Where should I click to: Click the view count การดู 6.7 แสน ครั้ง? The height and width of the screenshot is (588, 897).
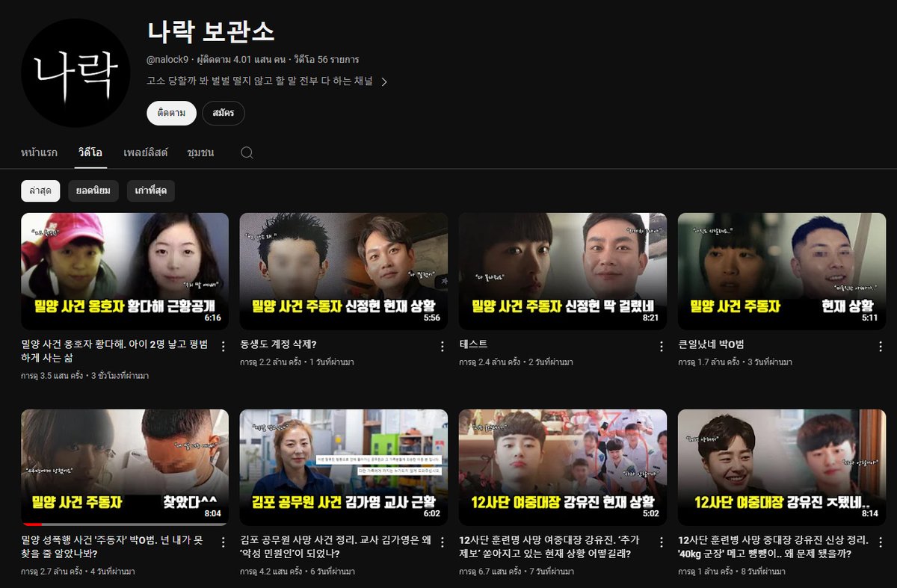click(x=490, y=572)
